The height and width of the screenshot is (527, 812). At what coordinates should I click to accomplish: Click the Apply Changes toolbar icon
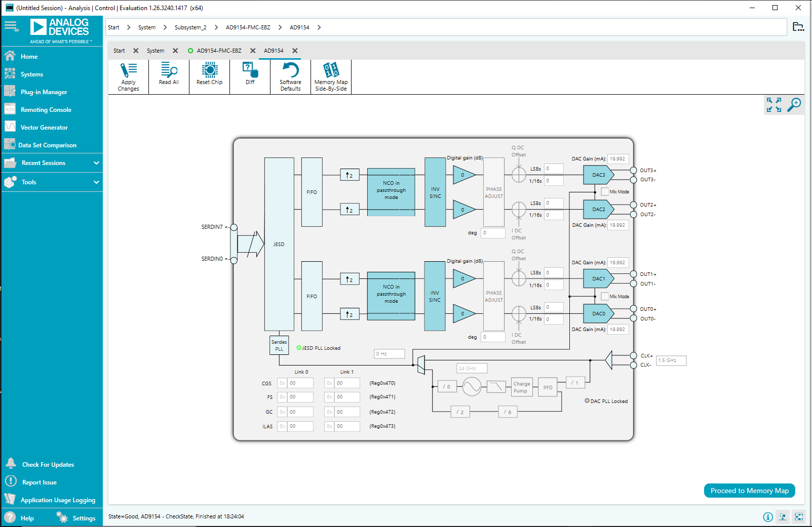pyautogui.click(x=128, y=76)
